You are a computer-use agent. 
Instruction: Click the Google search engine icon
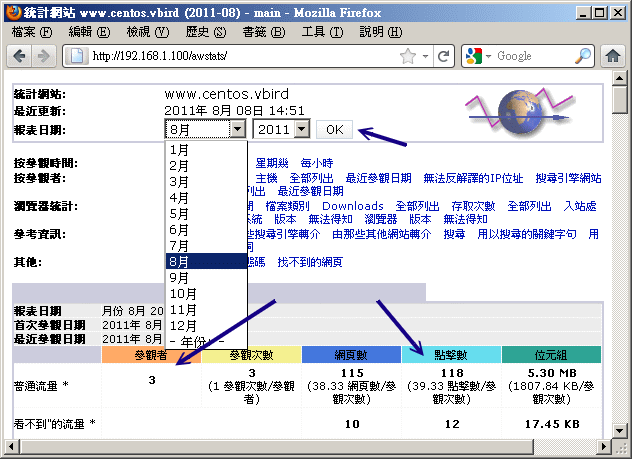(474, 56)
